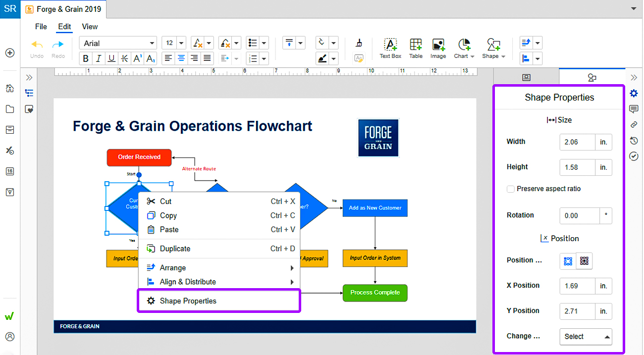Viewport: 644px width, 355px height.
Task: Click the X Position input field
Action: pos(577,286)
